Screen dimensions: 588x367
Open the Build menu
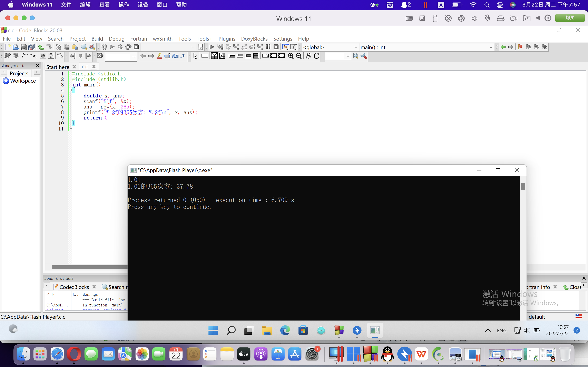coord(97,39)
